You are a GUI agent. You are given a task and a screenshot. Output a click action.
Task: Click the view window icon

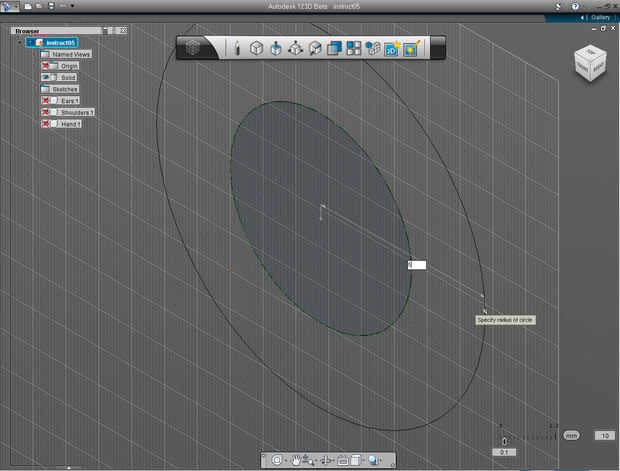355,460
